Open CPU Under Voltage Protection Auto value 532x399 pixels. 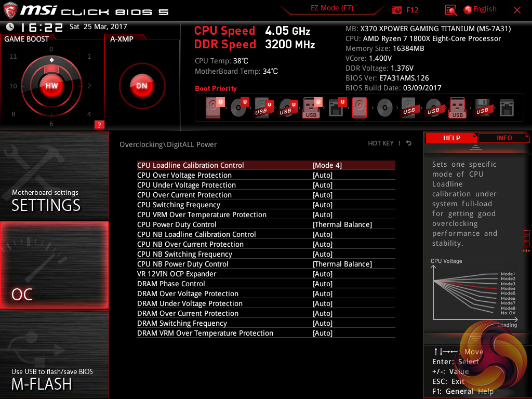coord(323,185)
